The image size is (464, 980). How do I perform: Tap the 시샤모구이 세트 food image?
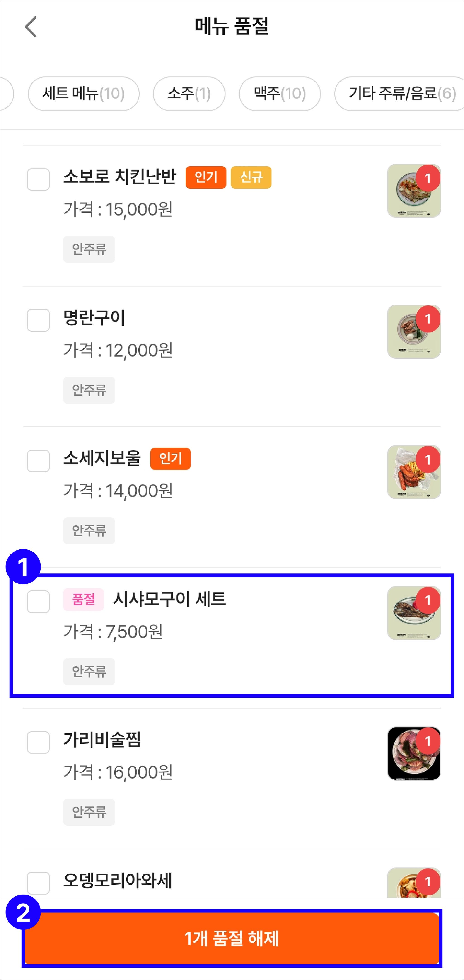pos(414,613)
